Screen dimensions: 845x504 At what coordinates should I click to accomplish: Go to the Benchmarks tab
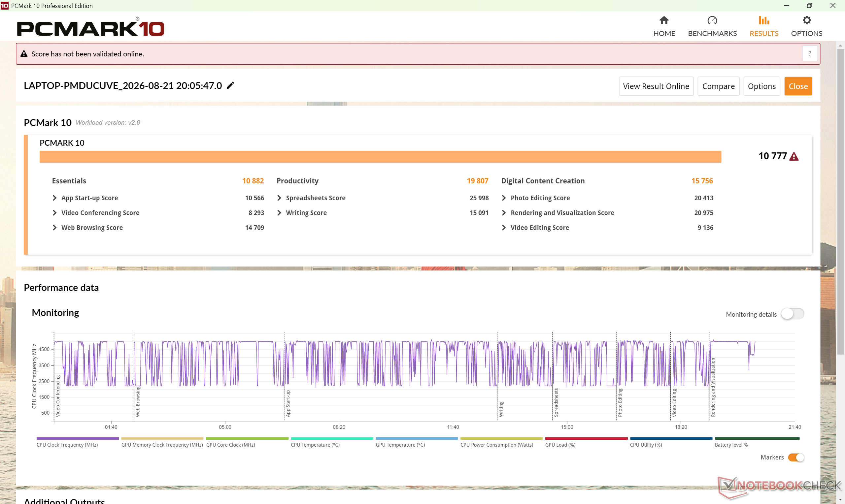click(712, 26)
